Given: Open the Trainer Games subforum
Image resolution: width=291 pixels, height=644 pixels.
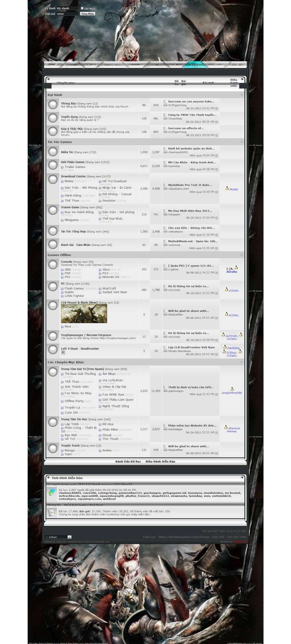Looking at the screenshot, I should click(75, 167).
